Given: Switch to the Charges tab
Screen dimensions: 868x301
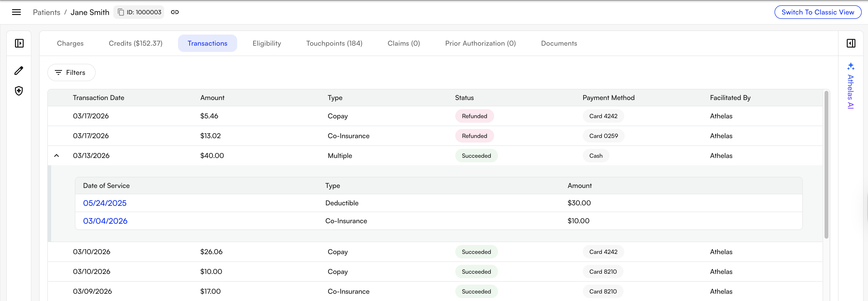Looking at the screenshot, I should (70, 43).
